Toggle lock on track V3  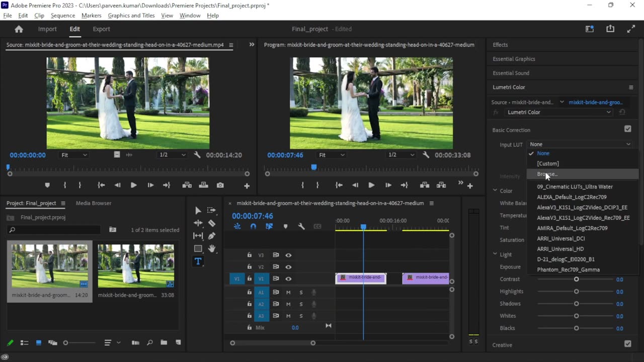[x=249, y=255]
